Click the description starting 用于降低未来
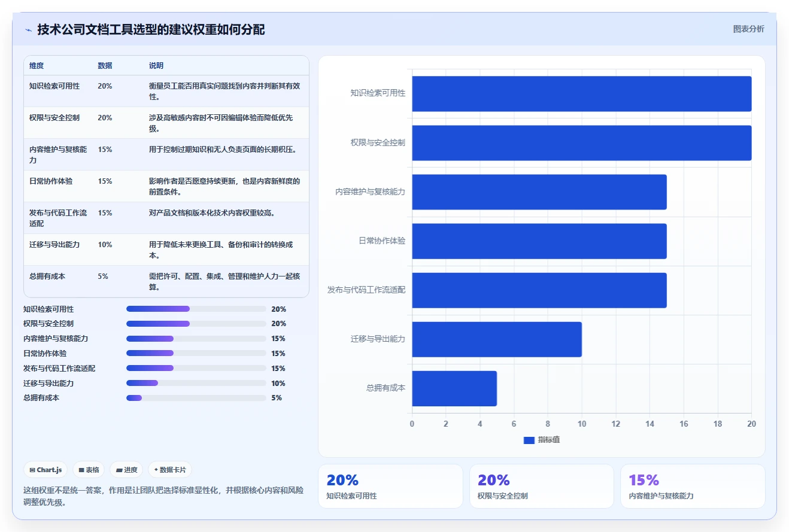Image resolution: width=789 pixels, height=532 pixels. tap(221, 250)
